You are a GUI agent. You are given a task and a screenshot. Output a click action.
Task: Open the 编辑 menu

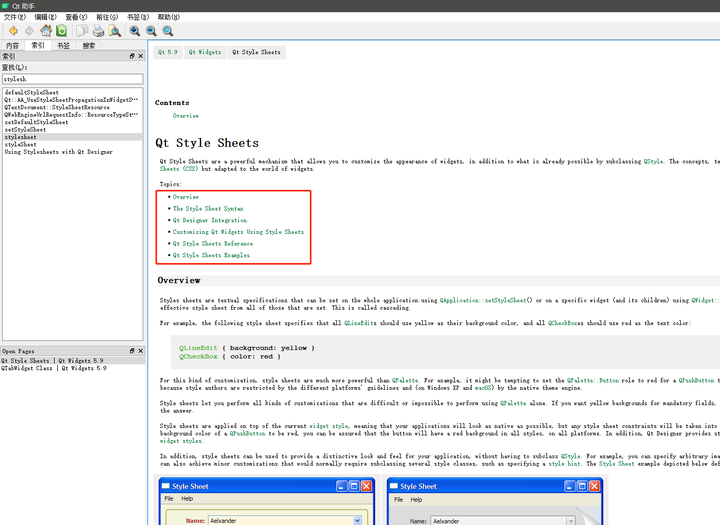(x=46, y=17)
